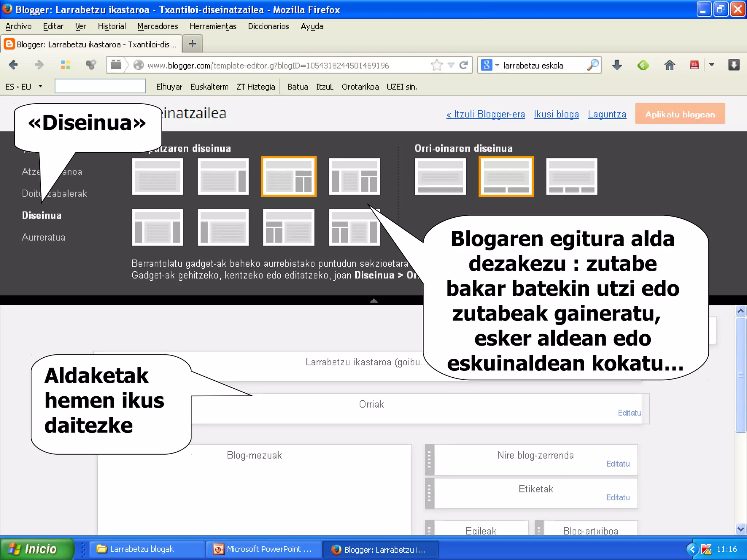Open the Marcadores menu
This screenshot has height=560, width=747.
tap(158, 26)
